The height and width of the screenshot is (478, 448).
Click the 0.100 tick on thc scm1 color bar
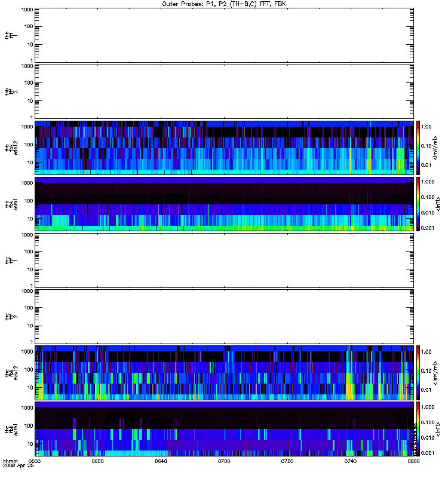pos(428,422)
